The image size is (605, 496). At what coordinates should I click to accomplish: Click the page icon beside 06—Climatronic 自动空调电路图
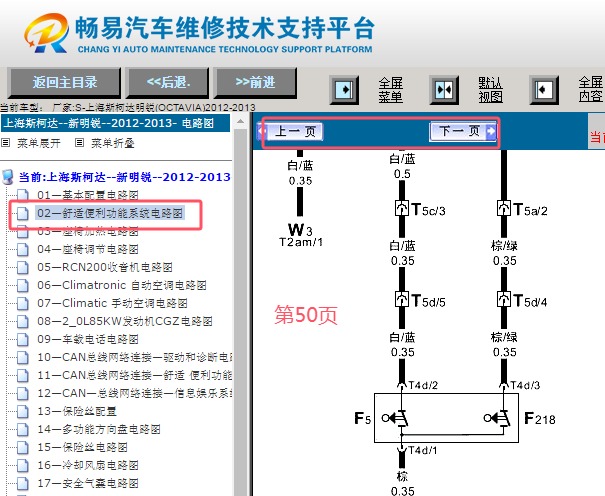[23, 285]
